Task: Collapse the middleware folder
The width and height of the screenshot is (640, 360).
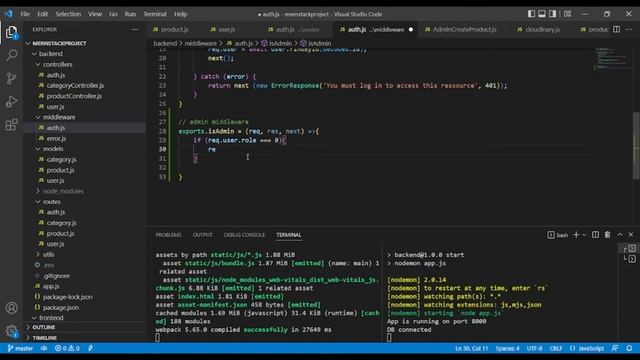Action: tap(59, 117)
